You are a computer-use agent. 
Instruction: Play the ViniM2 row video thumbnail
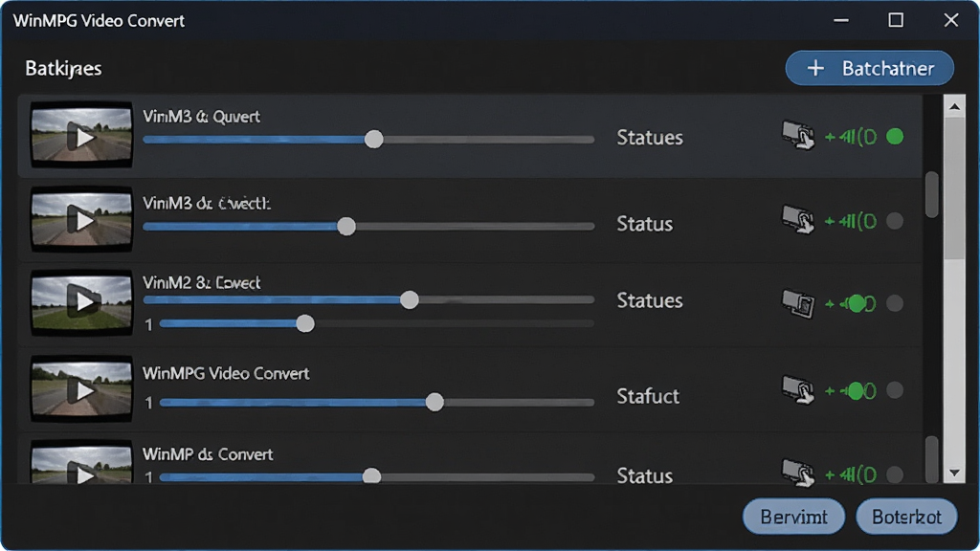(82, 303)
